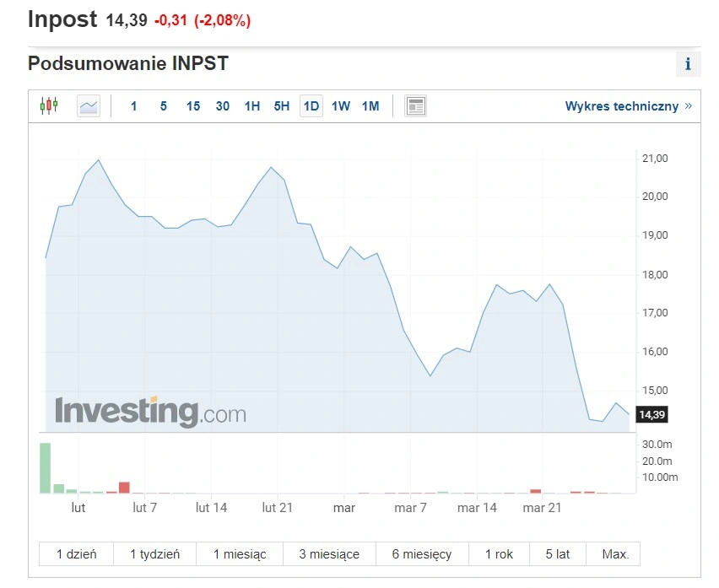Click the Podsumowanie INPST heading

[128, 63]
